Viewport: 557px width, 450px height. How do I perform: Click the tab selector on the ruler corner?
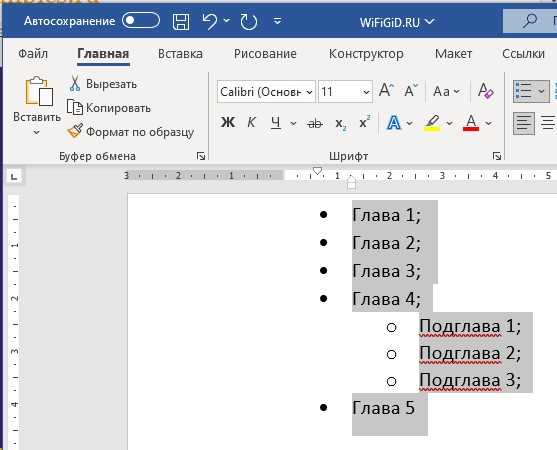[x=14, y=176]
